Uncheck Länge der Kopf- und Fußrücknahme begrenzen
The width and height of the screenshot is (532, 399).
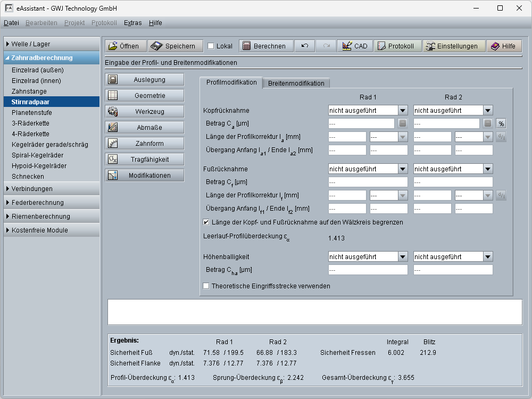[x=206, y=222]
